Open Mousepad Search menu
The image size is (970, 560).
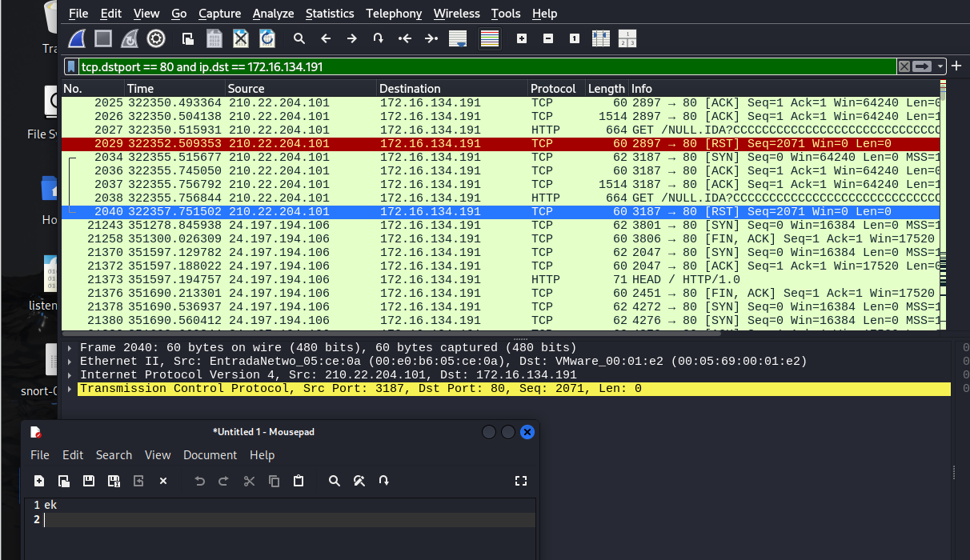tap(114, 455)
